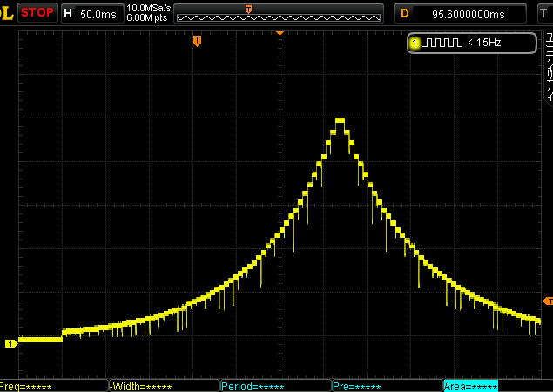Click the 95.6000000ms delay value

point(468,15)
